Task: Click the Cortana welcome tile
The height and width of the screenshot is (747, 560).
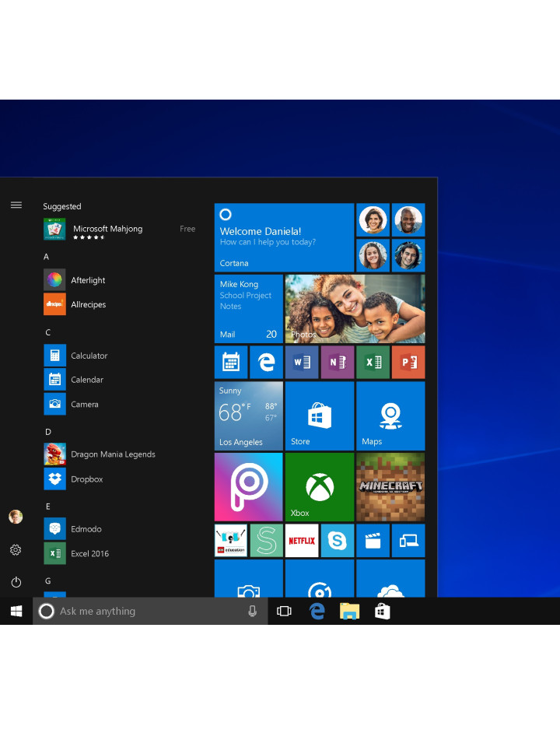Action: coord(284,237)
